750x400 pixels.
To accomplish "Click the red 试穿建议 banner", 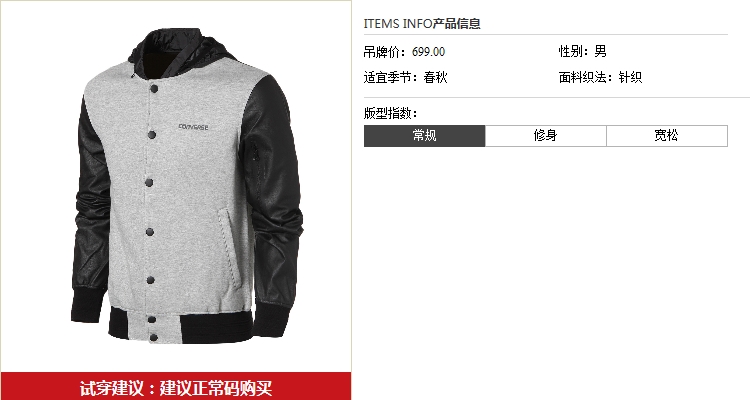I will [176, 386].
